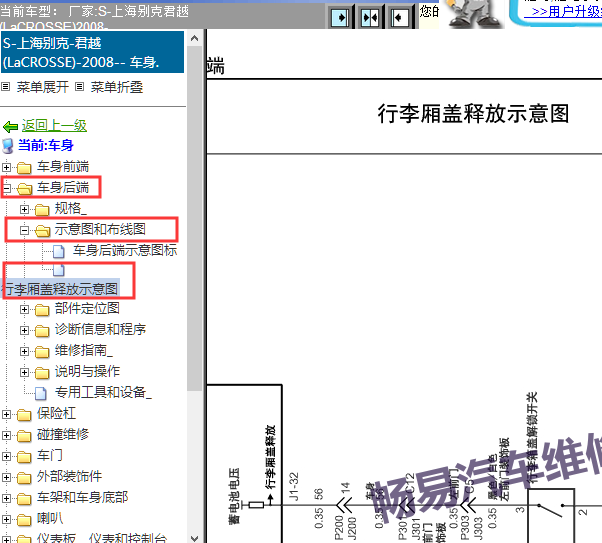Expand the 碰撞维修 folder
Screen dimensions: 602x543
[x=6, y=435]
